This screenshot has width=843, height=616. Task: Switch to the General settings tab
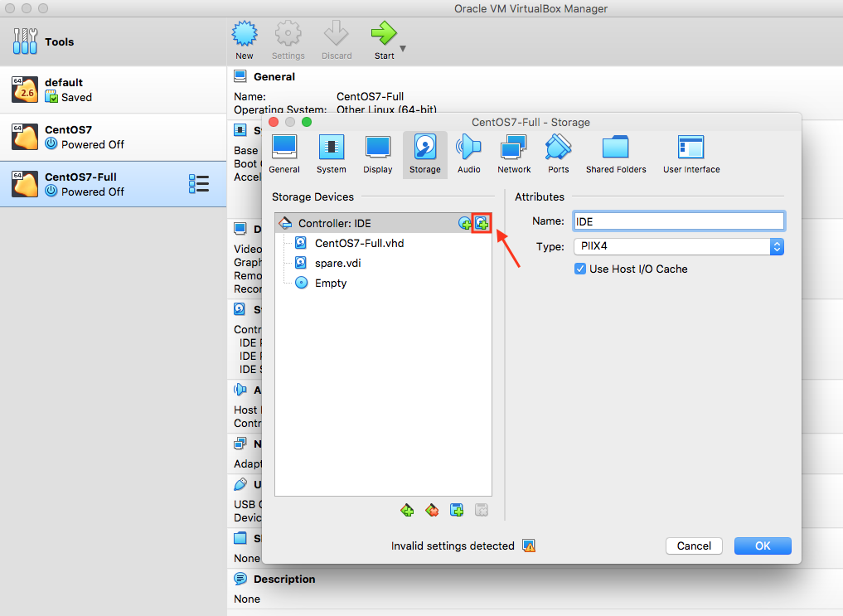pos(283,154)
